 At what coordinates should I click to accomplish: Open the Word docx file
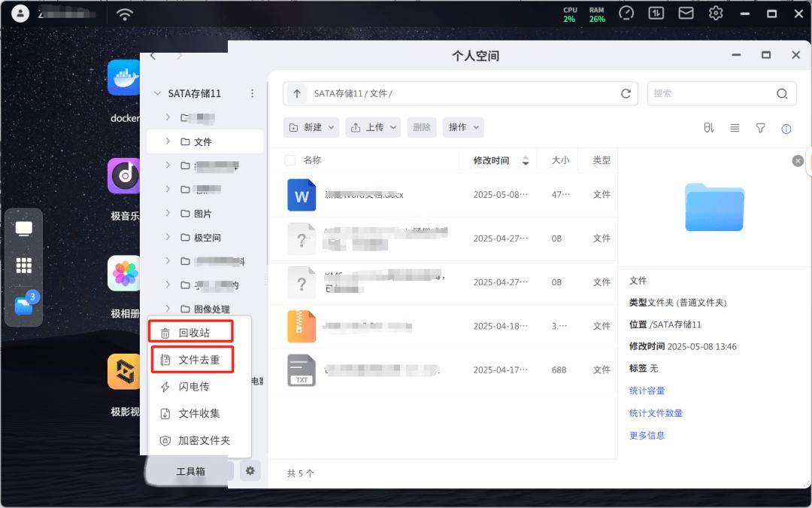302,195
